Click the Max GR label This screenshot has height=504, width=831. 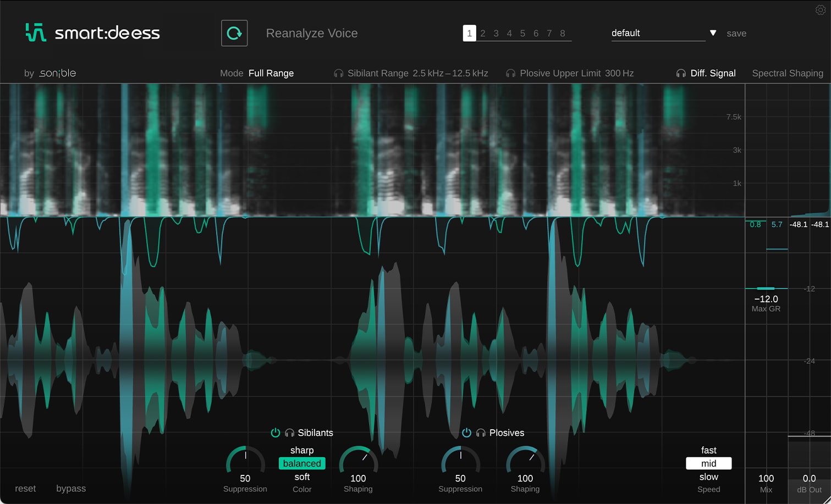click(x=766, y=309)
